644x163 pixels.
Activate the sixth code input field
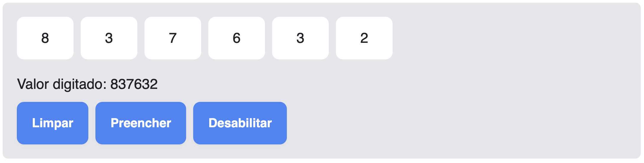364,38
